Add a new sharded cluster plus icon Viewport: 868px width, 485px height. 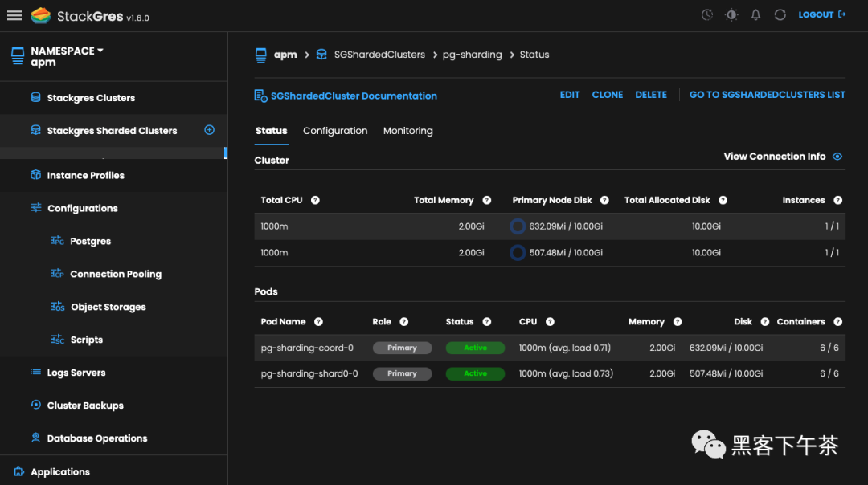tap(209, 130)
